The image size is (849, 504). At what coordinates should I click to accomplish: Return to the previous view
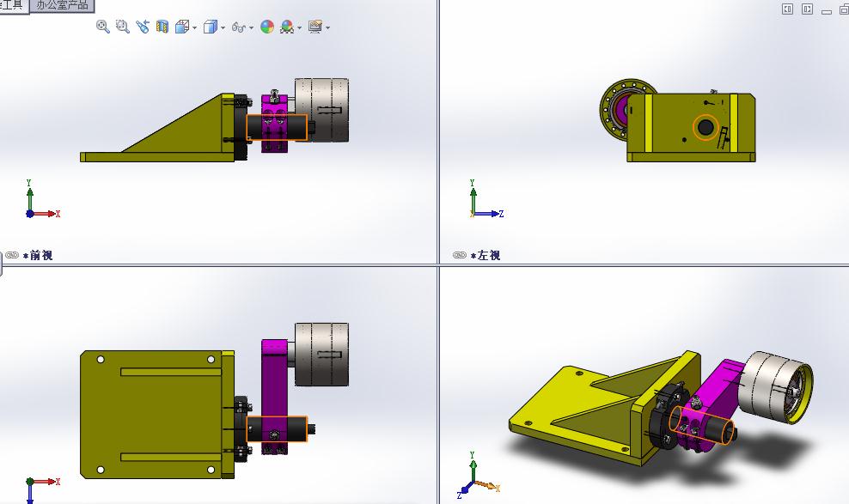click(143, 27)
